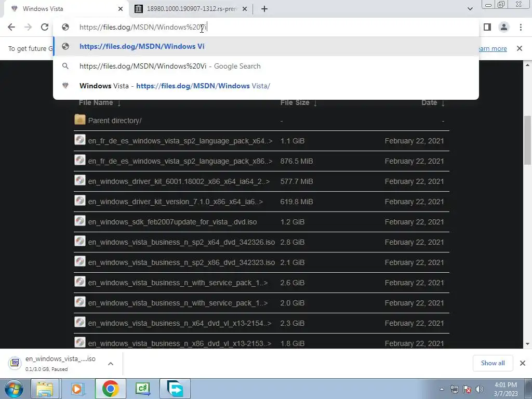Open the blue arrow app in taskbar
532x399 pixels.
point(175,389)
